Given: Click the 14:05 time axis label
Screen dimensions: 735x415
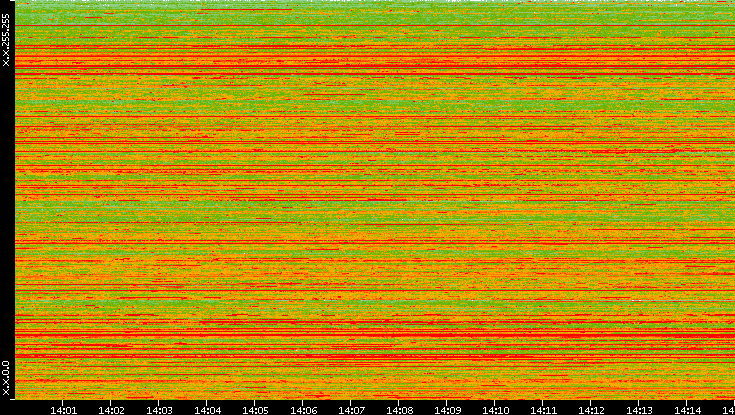Looking at the screenshot, I should click(255, 410).
